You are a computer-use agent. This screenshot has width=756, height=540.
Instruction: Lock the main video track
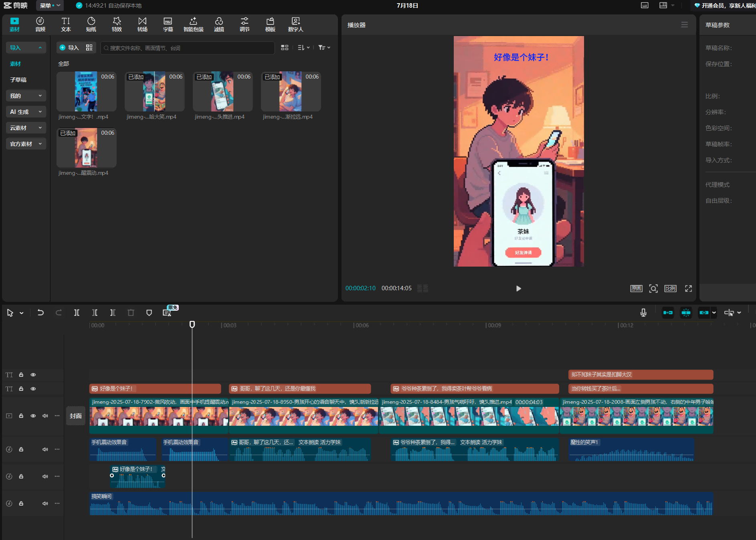(x=21, y=416)
